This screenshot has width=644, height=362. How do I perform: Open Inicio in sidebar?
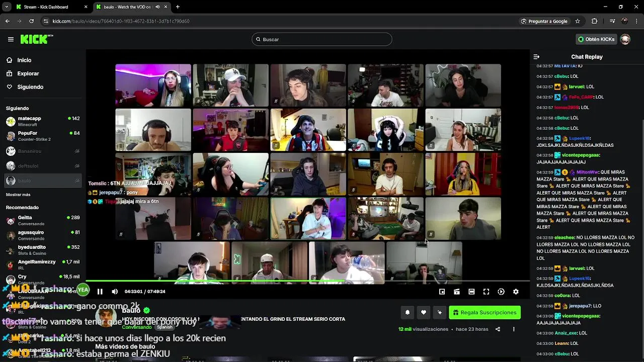(24, 60)
